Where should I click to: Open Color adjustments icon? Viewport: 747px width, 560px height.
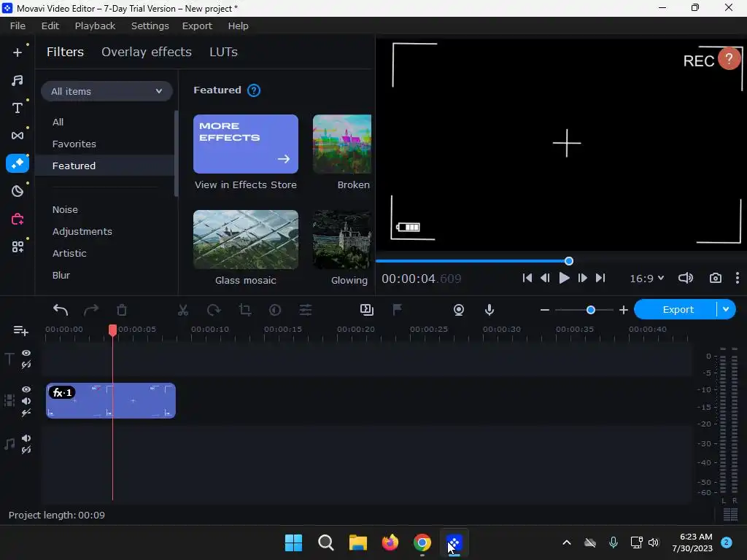[275, 310]
